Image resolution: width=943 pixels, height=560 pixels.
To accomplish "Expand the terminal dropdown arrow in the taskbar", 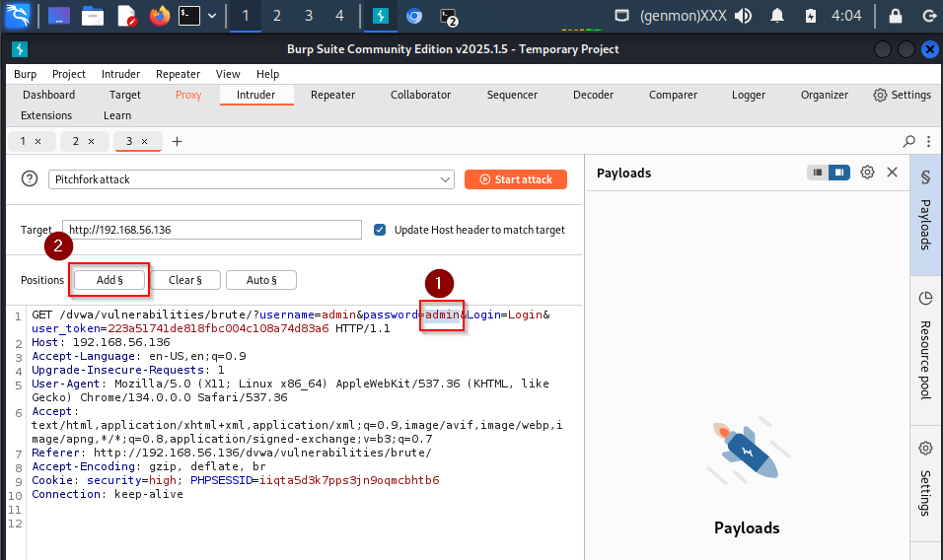I will coord(212,16).
